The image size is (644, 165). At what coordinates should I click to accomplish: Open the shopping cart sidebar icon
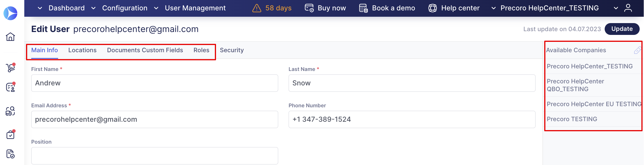pyautogui.click(x=10, y=67)
